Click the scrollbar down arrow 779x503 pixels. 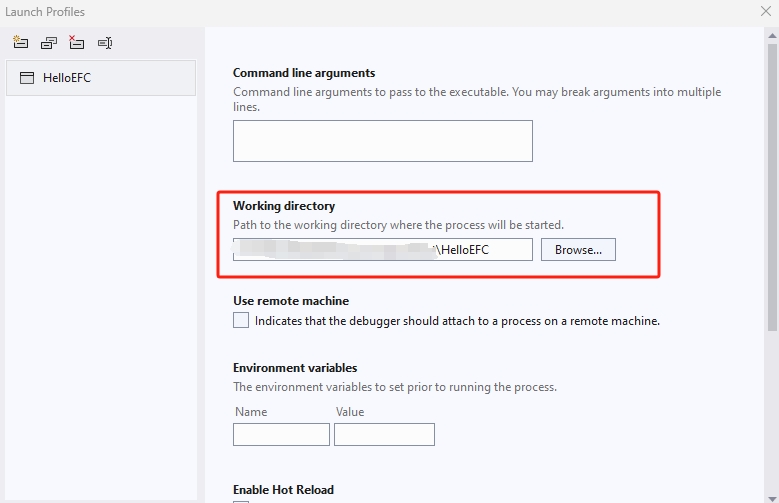(x=772, y=496)
